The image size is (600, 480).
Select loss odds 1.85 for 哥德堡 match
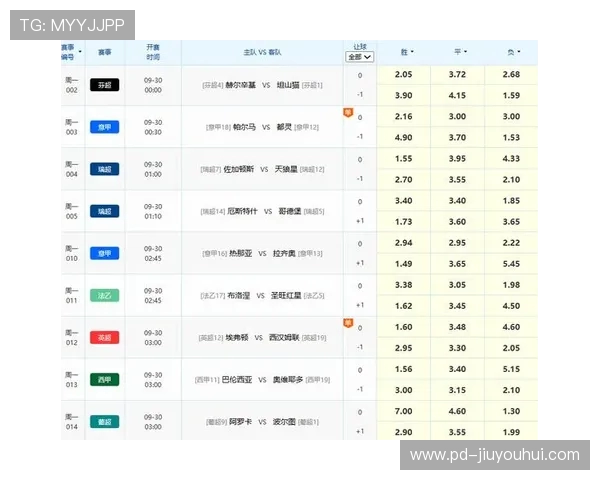coord(511,201)
